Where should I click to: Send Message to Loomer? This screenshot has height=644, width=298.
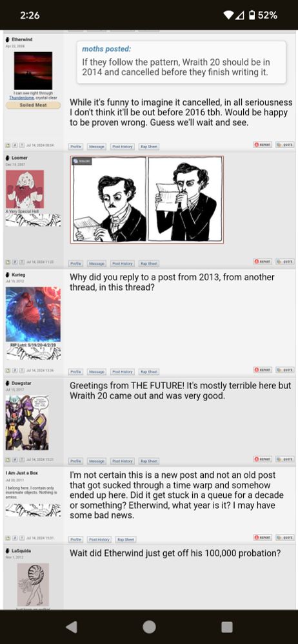(x=96, y=263)
